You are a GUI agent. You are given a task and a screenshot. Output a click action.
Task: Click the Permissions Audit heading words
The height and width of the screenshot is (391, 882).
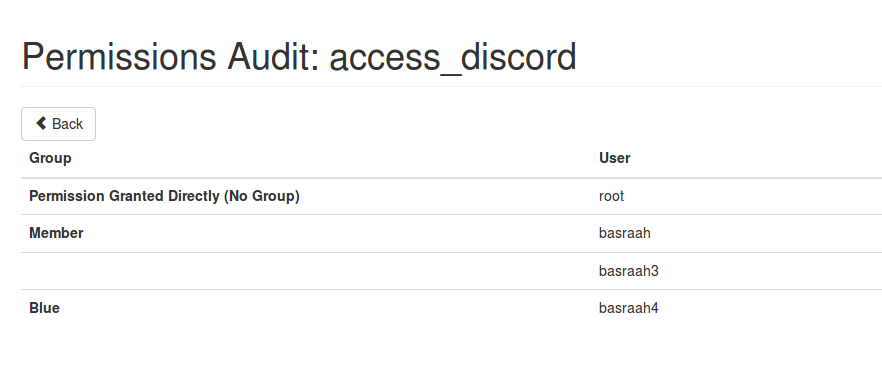point(166,57)
